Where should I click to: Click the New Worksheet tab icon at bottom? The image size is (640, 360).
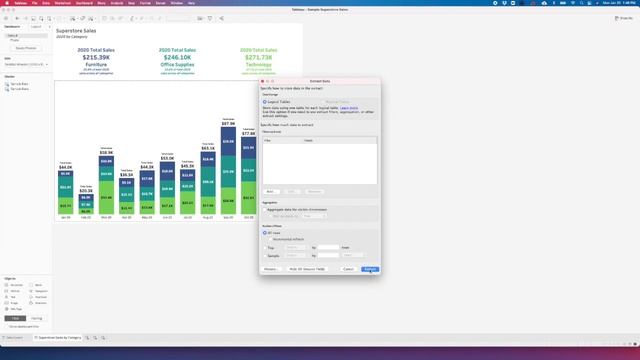[x=87, y=338]
